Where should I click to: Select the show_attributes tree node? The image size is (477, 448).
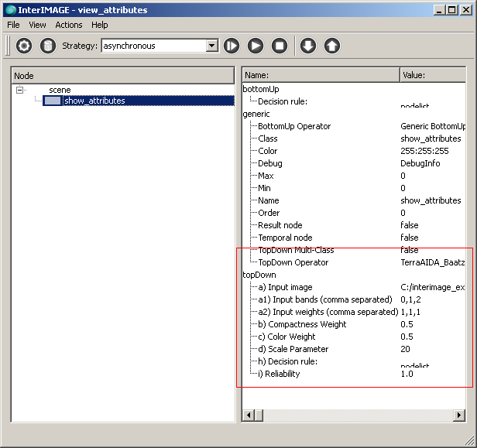point(94,101)
